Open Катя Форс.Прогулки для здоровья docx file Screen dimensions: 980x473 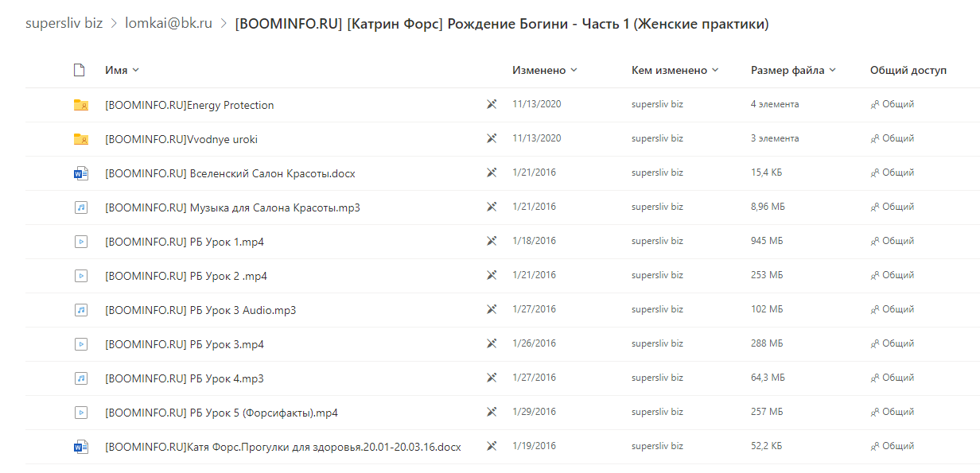click(283, 447)
